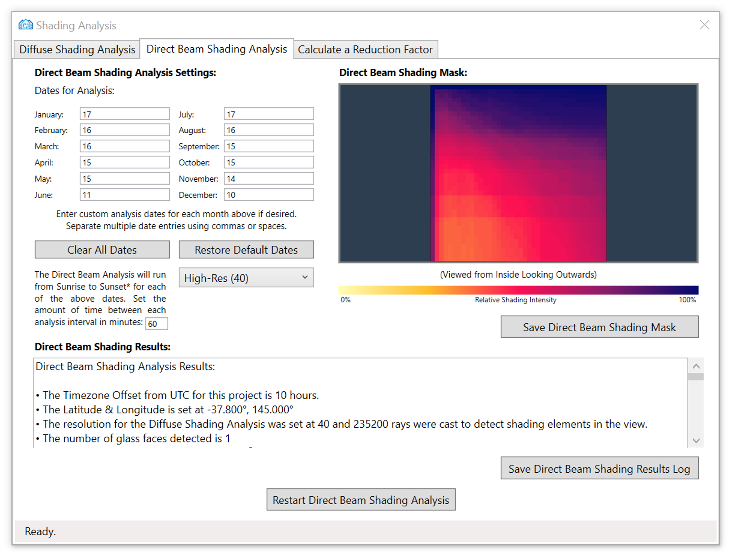Click the results scrollbar up arrow
This screenshot has height=560, width=733.
(697, 366)
